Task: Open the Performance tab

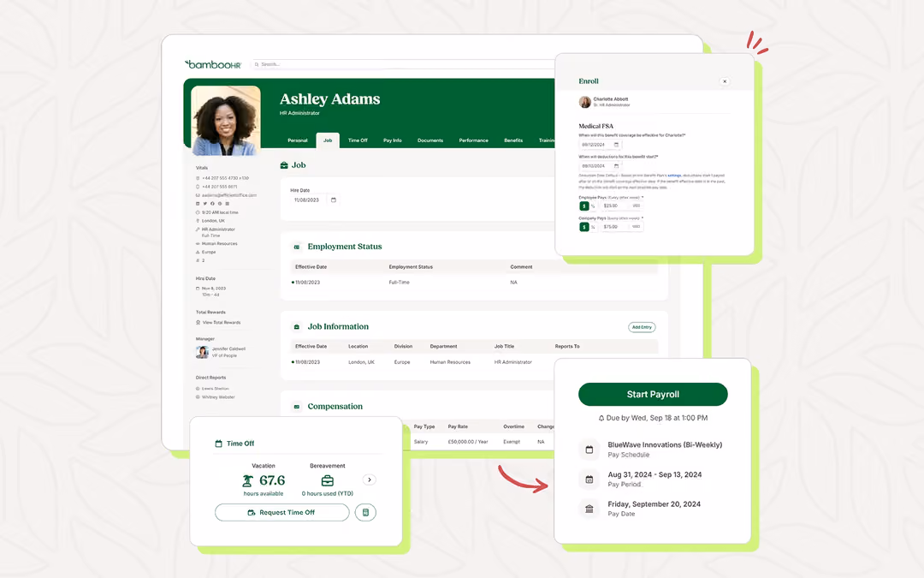Action: click(474, 140)
